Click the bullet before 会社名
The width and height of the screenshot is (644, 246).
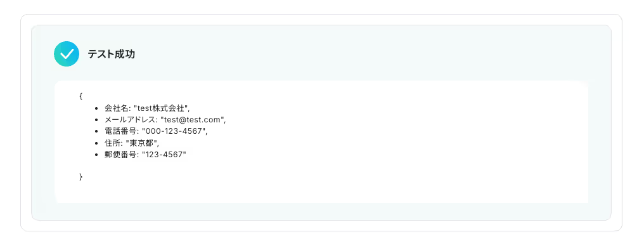(x=96, y=109)
